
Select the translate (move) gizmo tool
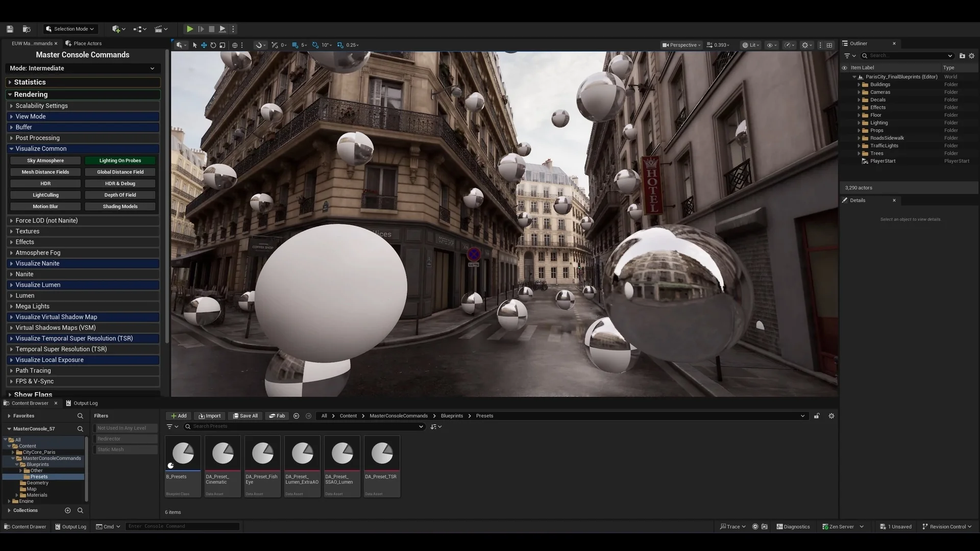click(x=204, y=45)
